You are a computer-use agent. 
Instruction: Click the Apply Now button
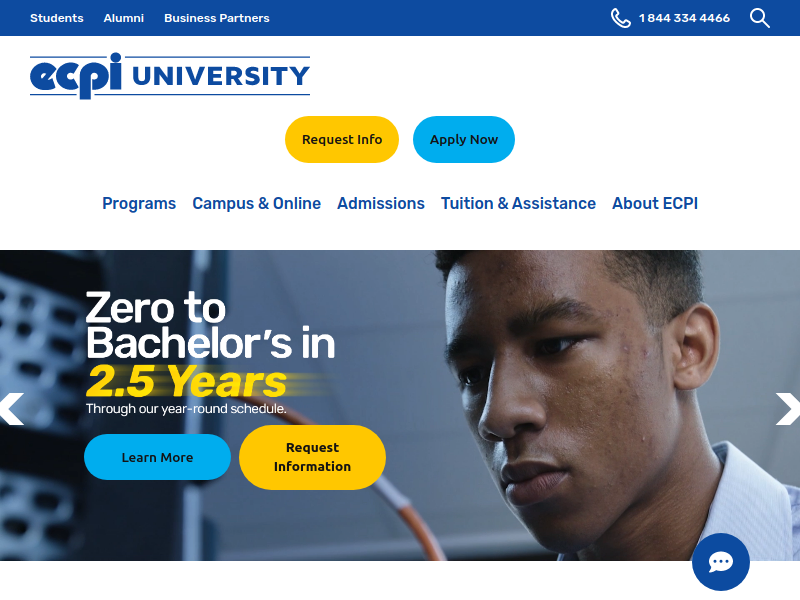(464, 139)
